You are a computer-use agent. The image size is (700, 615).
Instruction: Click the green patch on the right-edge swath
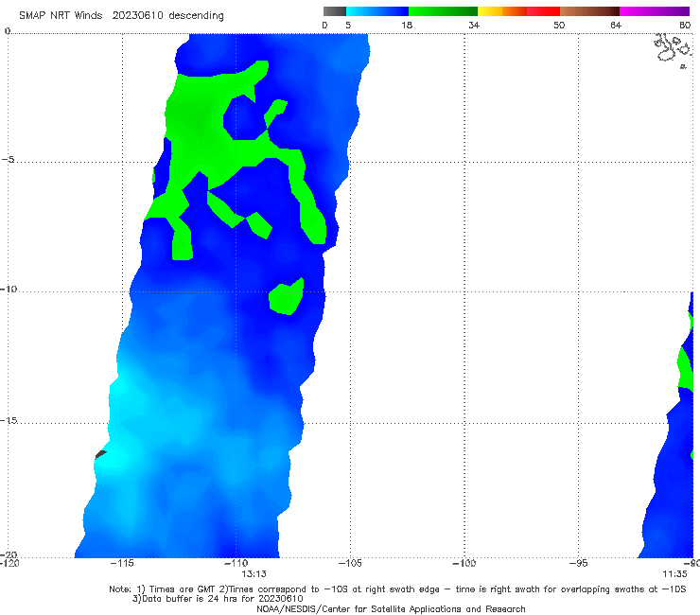click(x=686, y=368)
